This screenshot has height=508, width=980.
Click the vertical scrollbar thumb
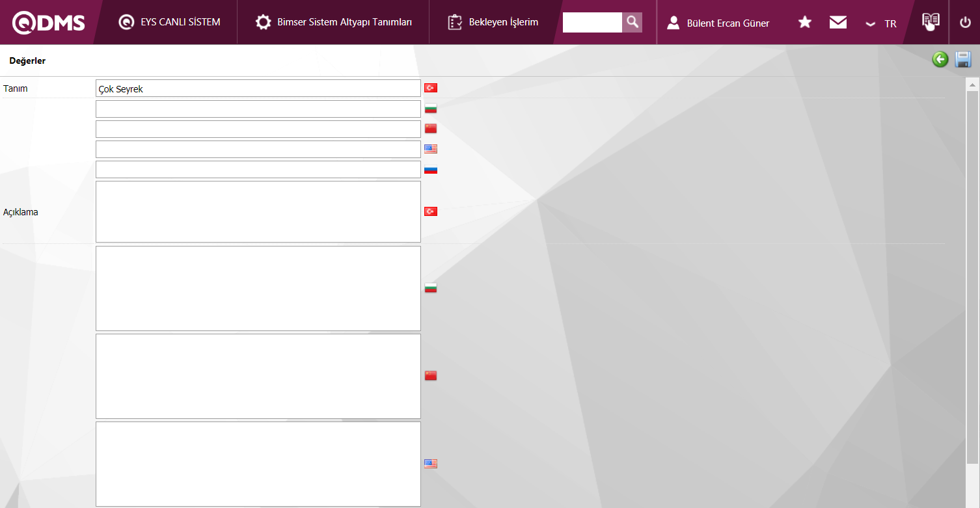973,276
